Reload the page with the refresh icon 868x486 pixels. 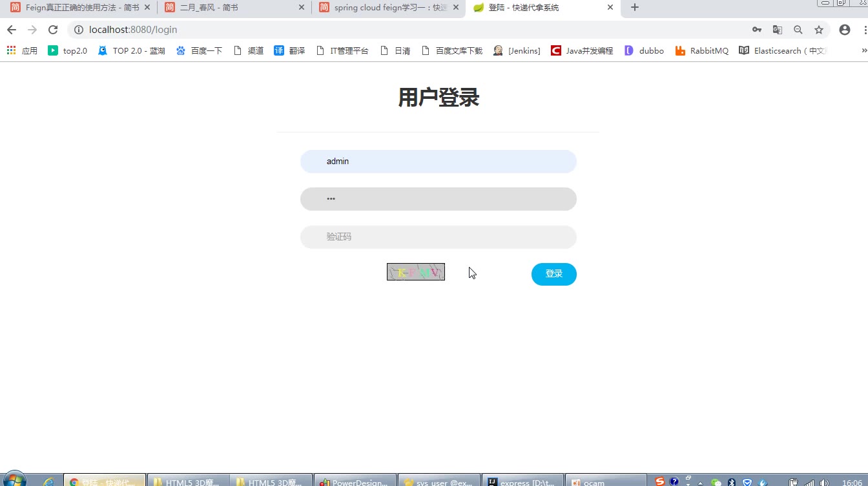click(x=53, y=30)
